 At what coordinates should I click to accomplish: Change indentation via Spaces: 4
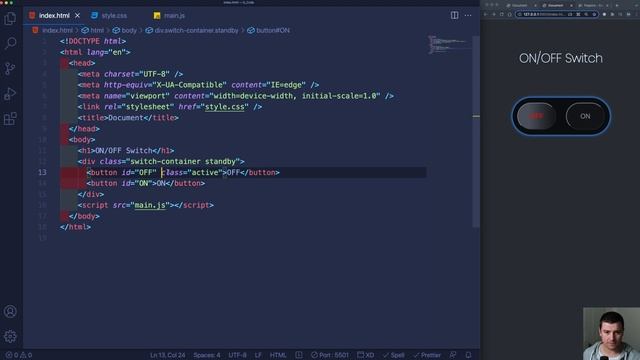207,355
